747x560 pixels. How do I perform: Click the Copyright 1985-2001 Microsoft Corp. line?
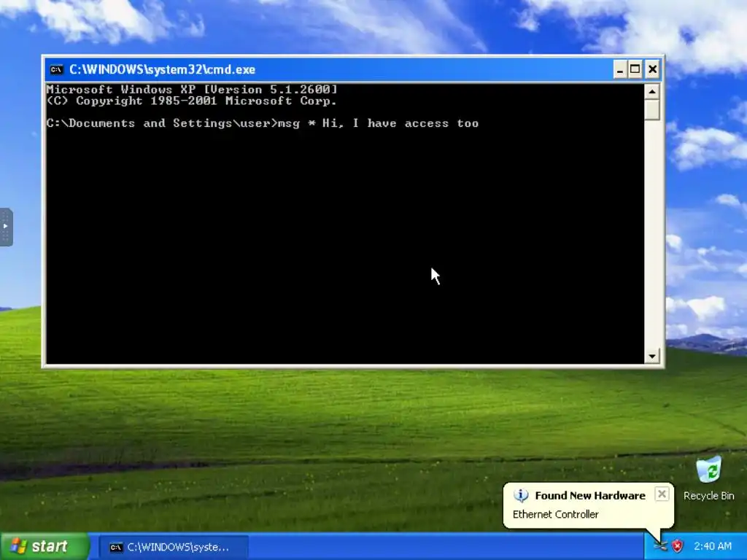tap(192, 101)
